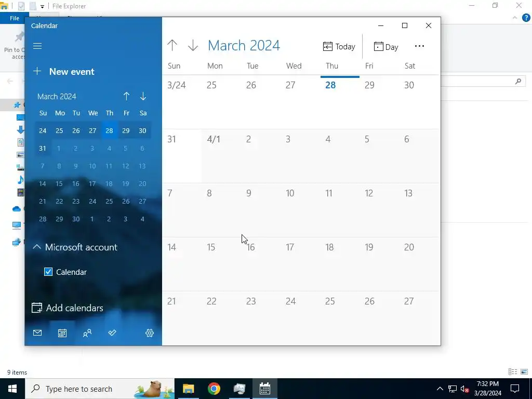Open the taskbar app icon between Chrome and Calendar
The image size is (532, 399).
(239, 389)
